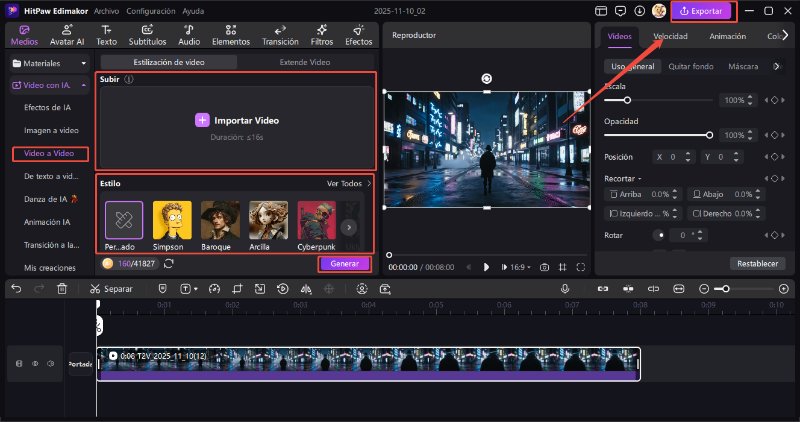The image size is (800, 422).
Task: Toggle track lock icon on video track
Action: point(19,364)
